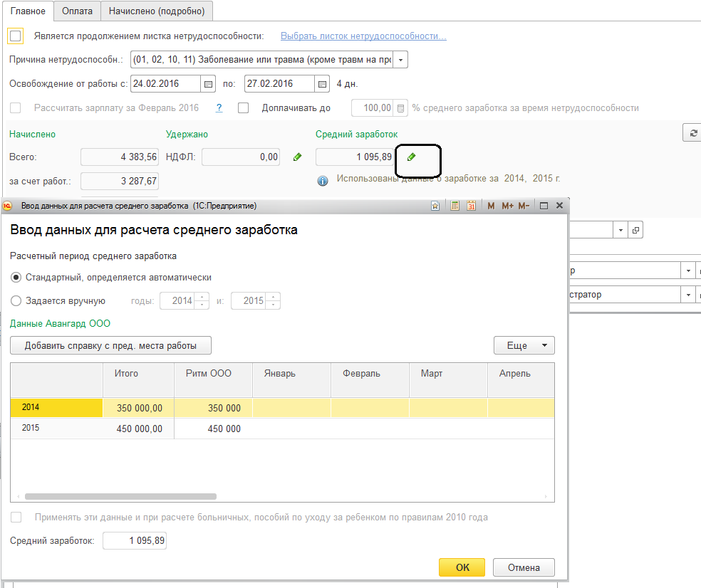
Task: Click the Ритм ООО column header
Action: 213,380
